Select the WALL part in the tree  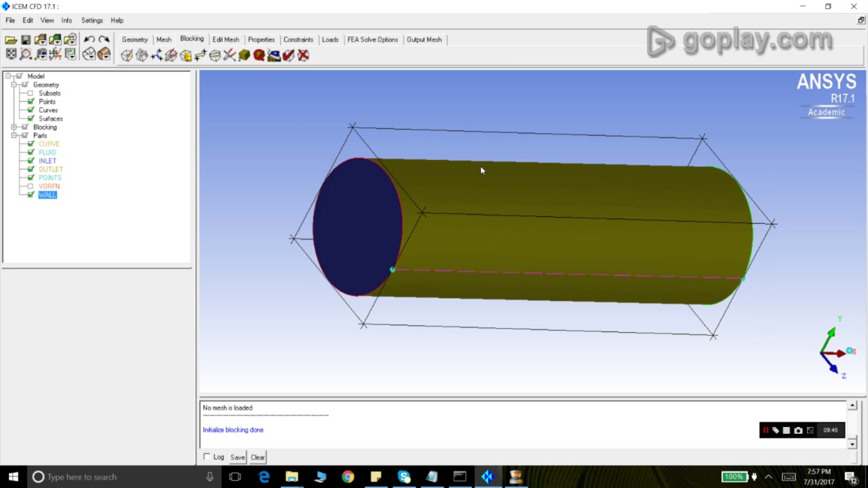pyautogui.click(x=47, y=195)
